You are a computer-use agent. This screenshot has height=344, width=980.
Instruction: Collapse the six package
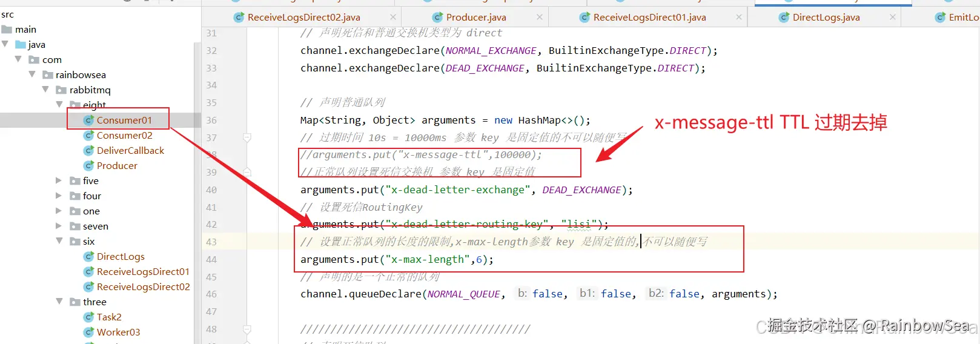click(x=59, y=241)
